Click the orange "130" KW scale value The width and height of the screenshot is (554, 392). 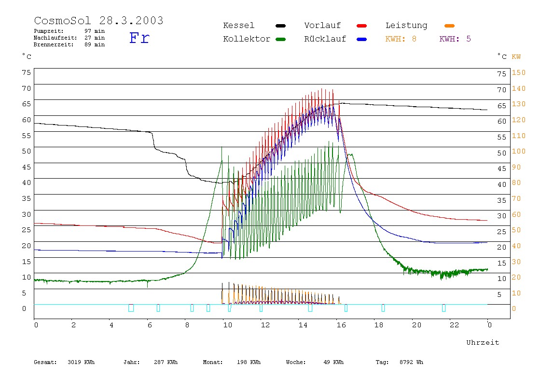pyautogui.click(x=519, y=104)
